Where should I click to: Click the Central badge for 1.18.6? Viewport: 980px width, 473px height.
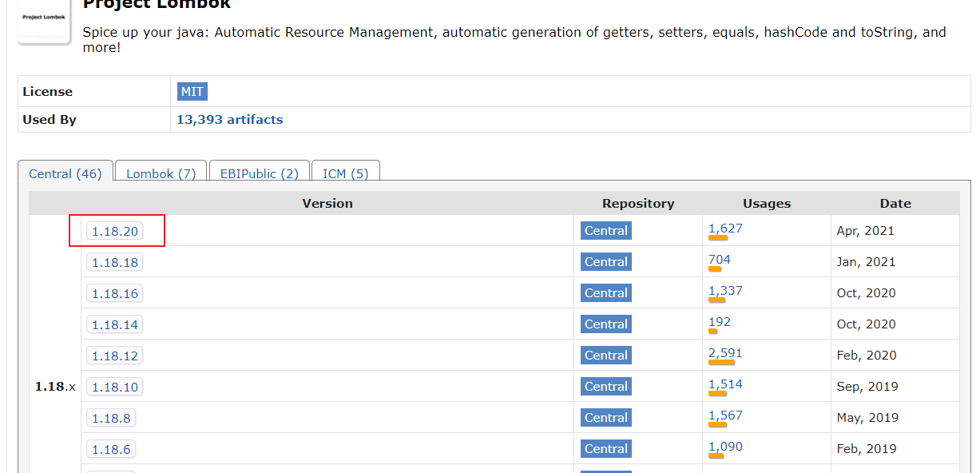point(606,449)
